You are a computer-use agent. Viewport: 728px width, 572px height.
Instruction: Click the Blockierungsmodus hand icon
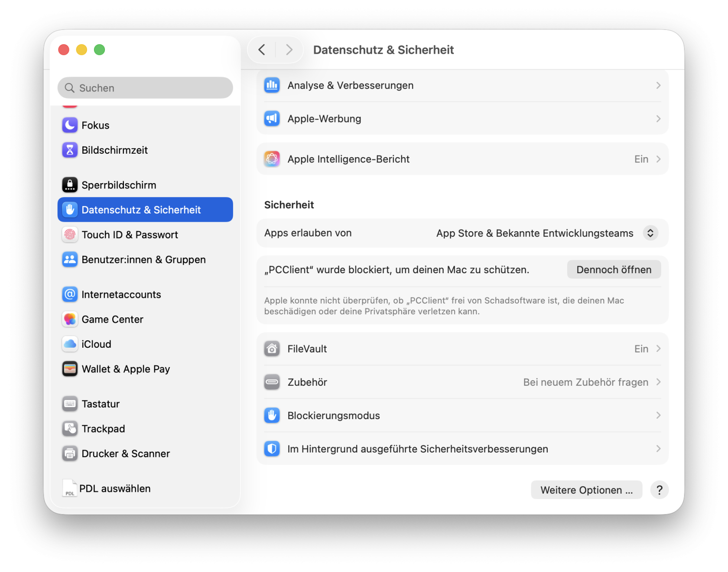pyautogui.click(x=272, y=415)
